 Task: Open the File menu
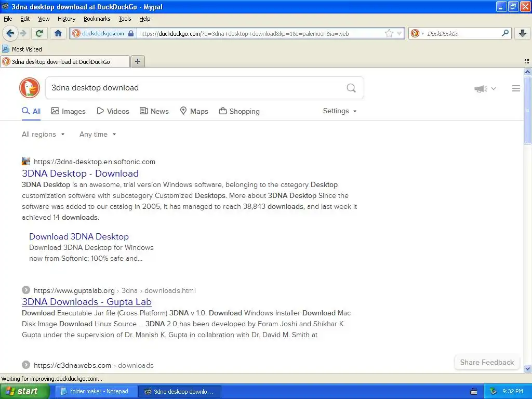pyautogui.click(x=8, y=19)
